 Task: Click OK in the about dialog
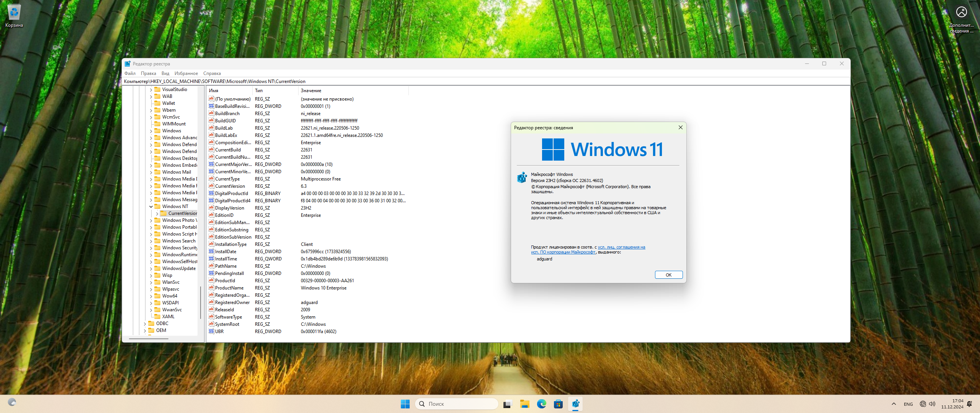(668, 275)
